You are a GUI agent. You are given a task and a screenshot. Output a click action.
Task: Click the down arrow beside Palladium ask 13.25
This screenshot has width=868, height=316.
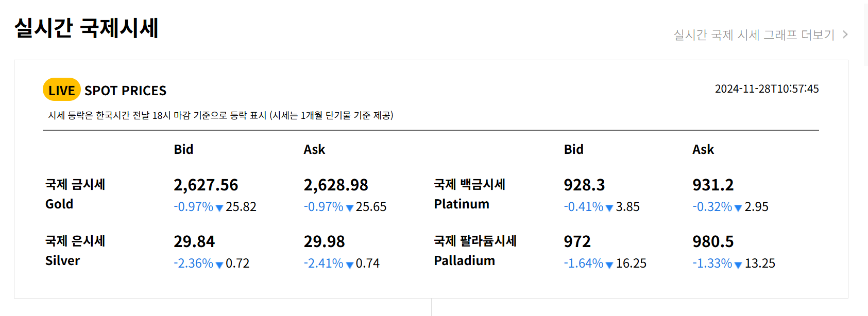(738, 265)
